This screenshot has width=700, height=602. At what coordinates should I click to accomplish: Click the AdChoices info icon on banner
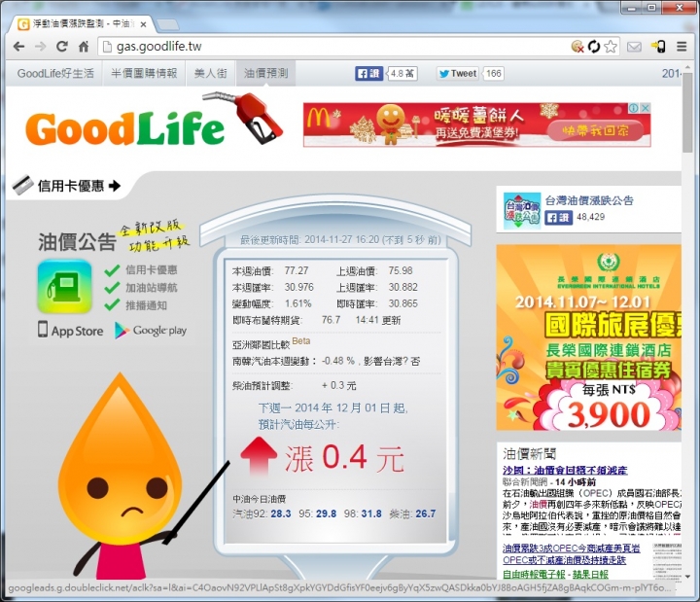pos(634,108)
